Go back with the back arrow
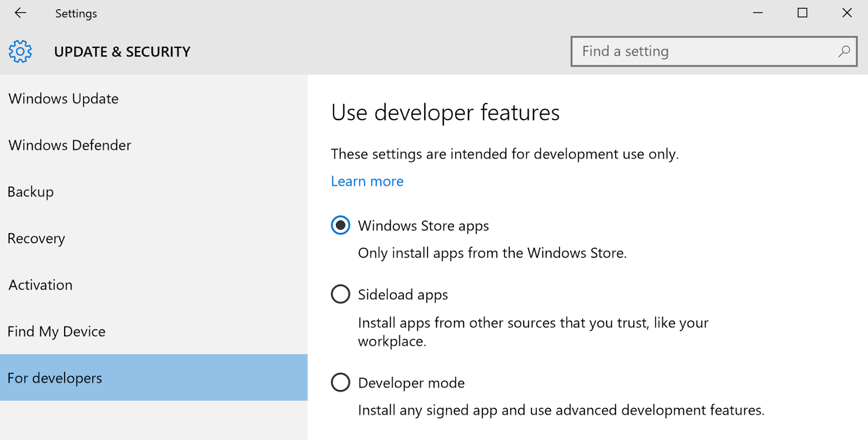Image resolution: width=868 pixels, height=440 pixels. pos(21,13)
